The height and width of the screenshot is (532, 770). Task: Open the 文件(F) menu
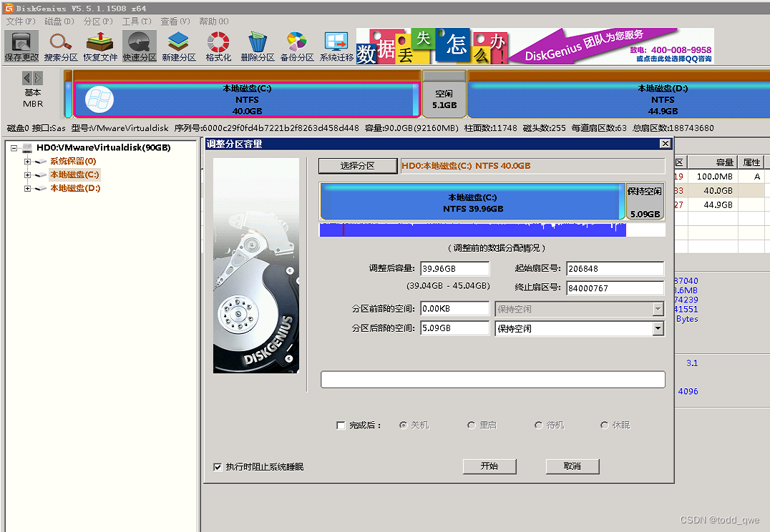coord(21,21)
